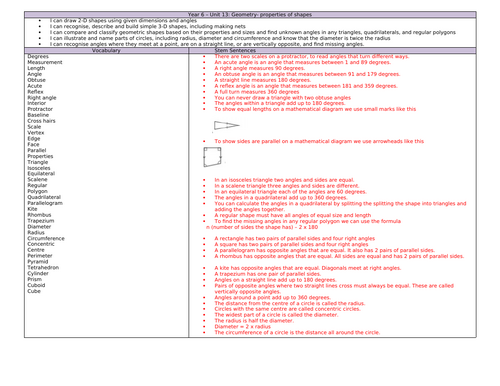Click the vocabulary word 'Concentric'
The image size is (500, 386).
click(x=41, y=244)
